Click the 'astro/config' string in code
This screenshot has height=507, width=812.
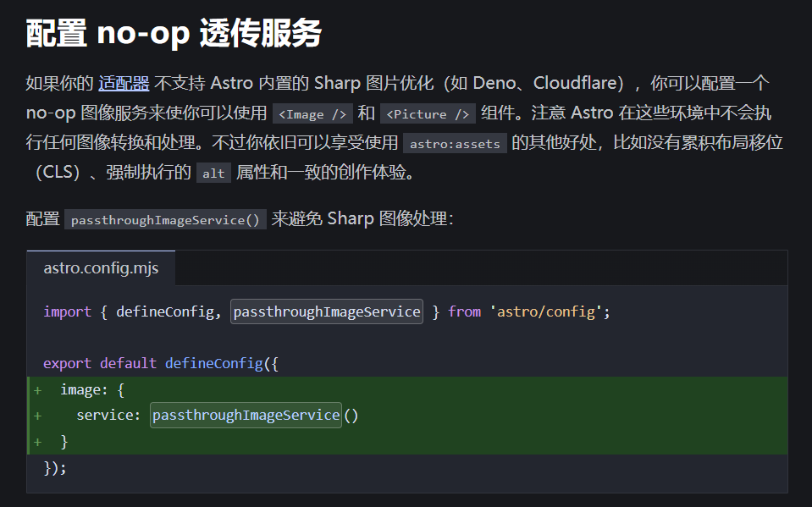[549, 311]
